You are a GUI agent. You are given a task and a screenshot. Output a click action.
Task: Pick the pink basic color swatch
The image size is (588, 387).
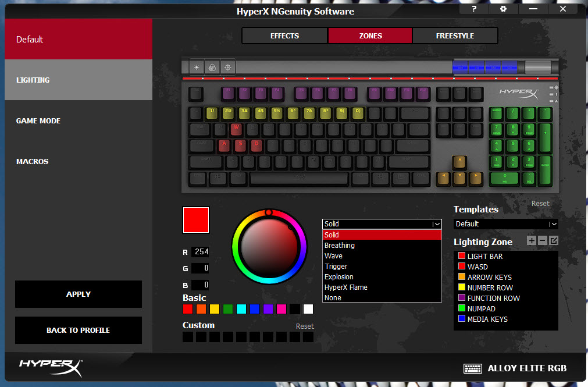pos(281,309)
